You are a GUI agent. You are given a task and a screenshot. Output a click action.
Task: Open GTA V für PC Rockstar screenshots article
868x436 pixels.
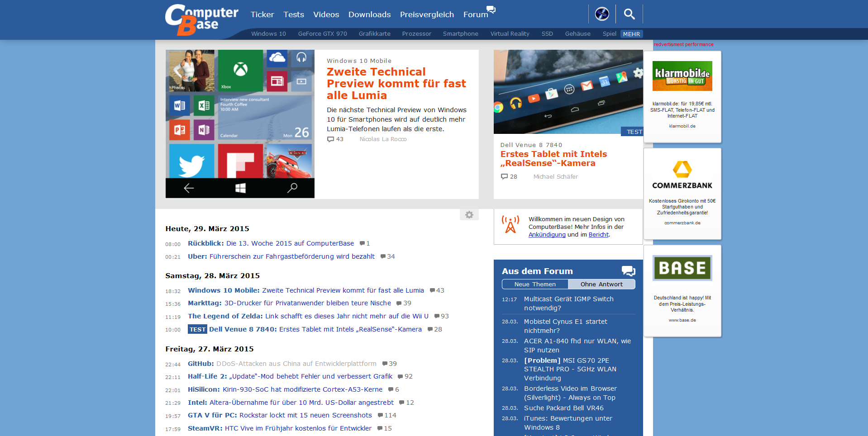pyautogui.click(x=280, y=415)
